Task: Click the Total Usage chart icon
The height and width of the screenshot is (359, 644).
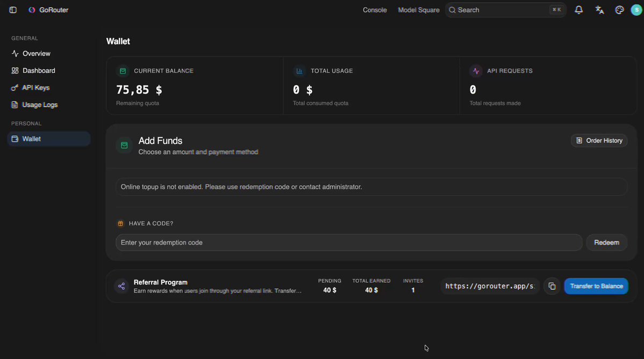Action: [x=299, y=71]
